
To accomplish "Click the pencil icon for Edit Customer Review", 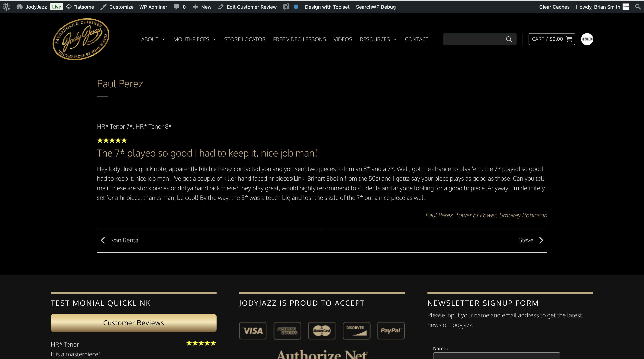I will (x=221, y=7).
